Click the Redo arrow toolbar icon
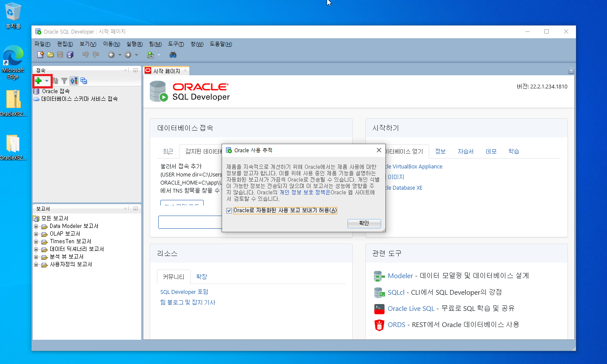Screen dimensions: 607x364 coord(96,55)
